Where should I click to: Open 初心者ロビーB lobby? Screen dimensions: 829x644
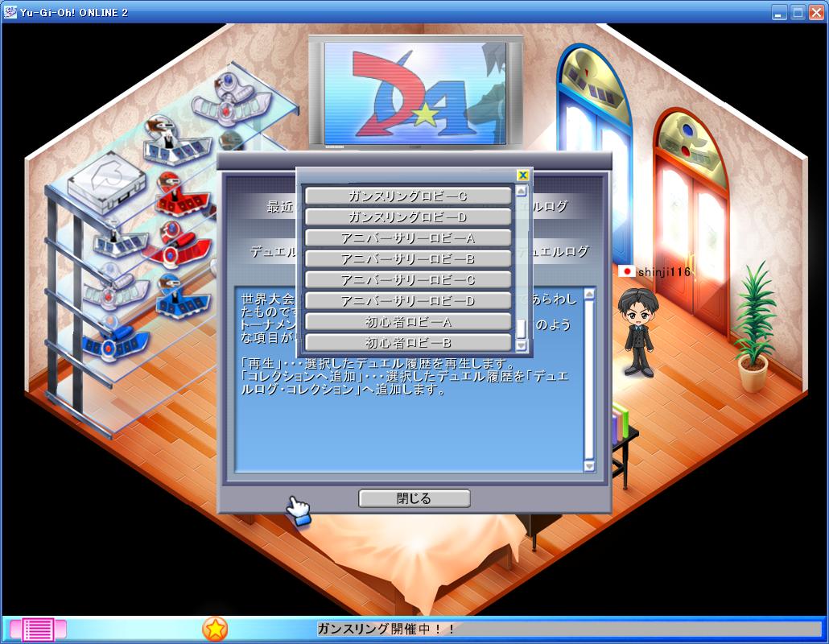(408, 343)
